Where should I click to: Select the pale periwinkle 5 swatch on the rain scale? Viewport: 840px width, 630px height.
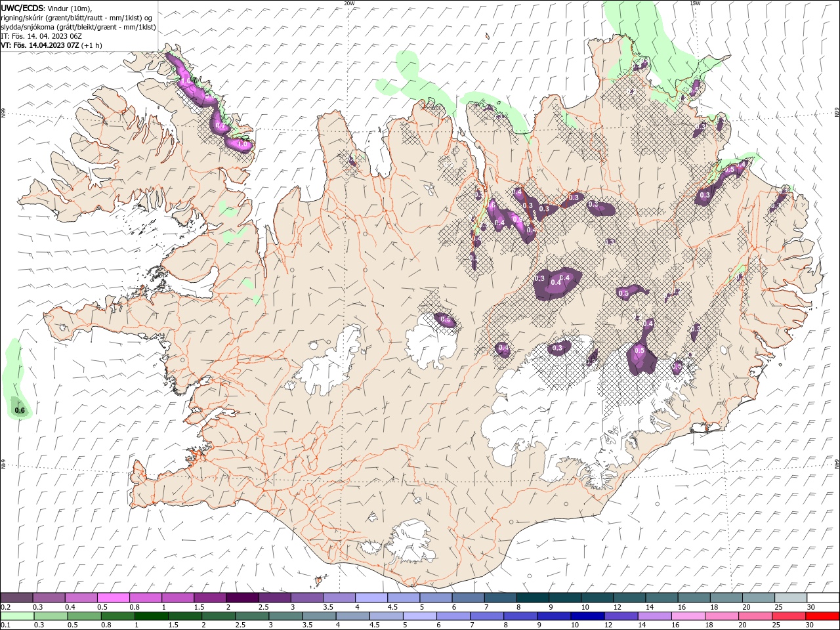coord(420,616)
